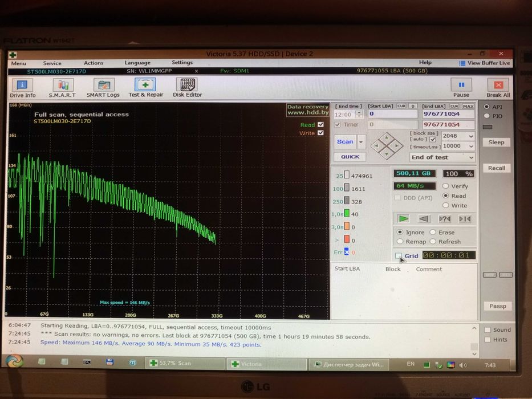Open the Service menu

tap(52, 63)
